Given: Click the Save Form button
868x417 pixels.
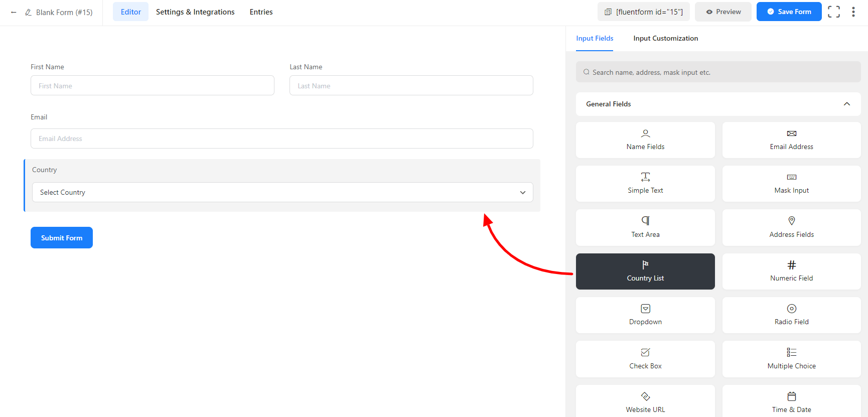Looking at the screenshot, I should (788, 12).
